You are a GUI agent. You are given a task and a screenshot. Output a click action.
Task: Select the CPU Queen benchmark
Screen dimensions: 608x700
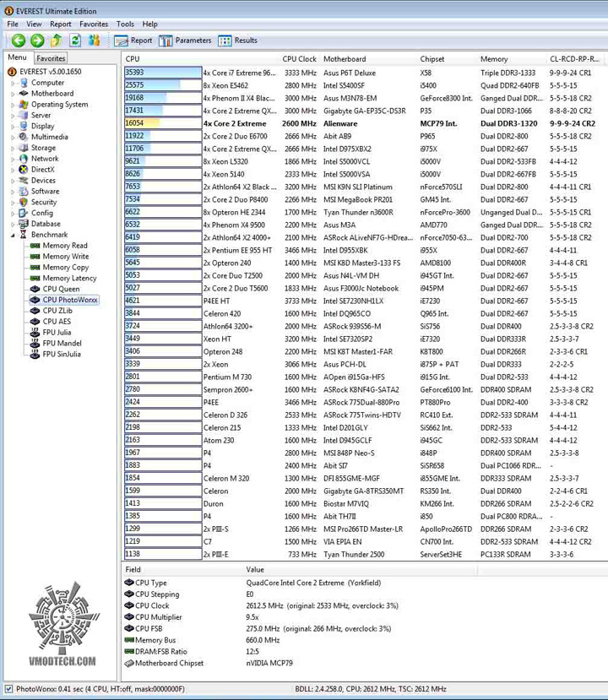(x=54, y=289)
